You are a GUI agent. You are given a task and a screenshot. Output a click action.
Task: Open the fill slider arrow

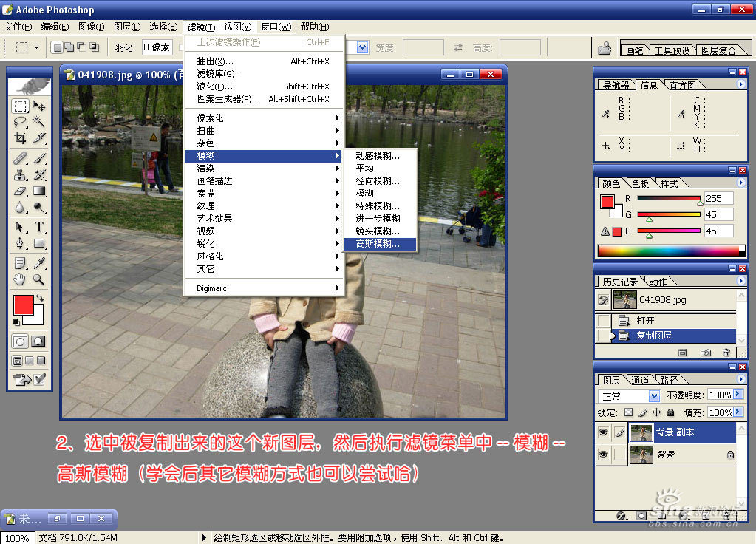coord(738,412)
